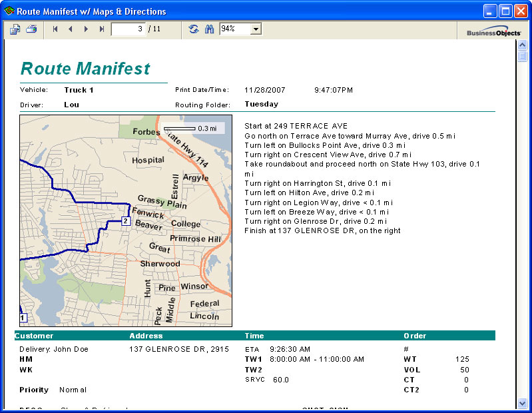532x413 pixels.
Task: Click the route map image
Action: point(126,221)
